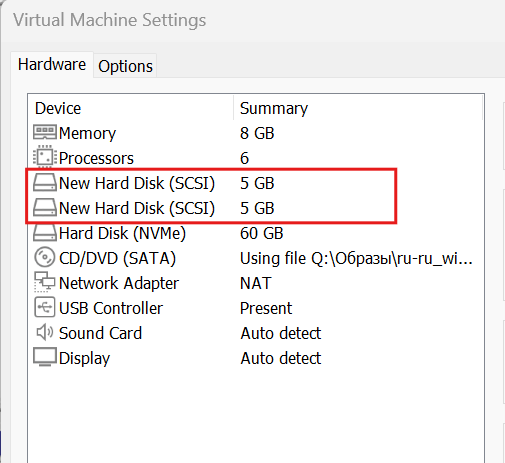This screenshot has width=505, height=463.
Task: Select the NAT summary for Network Adapter
Action: pyautogui.click(x=256, y=283)
